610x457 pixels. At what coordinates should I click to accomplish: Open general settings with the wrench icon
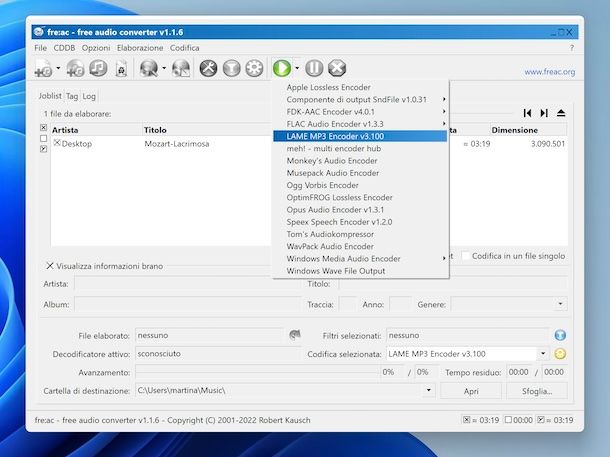click(209, 68)
